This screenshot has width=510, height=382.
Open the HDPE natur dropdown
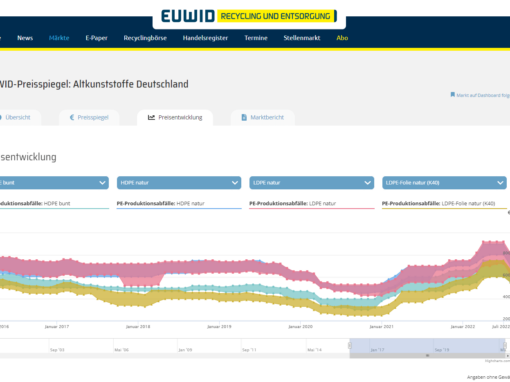point(179,183)
